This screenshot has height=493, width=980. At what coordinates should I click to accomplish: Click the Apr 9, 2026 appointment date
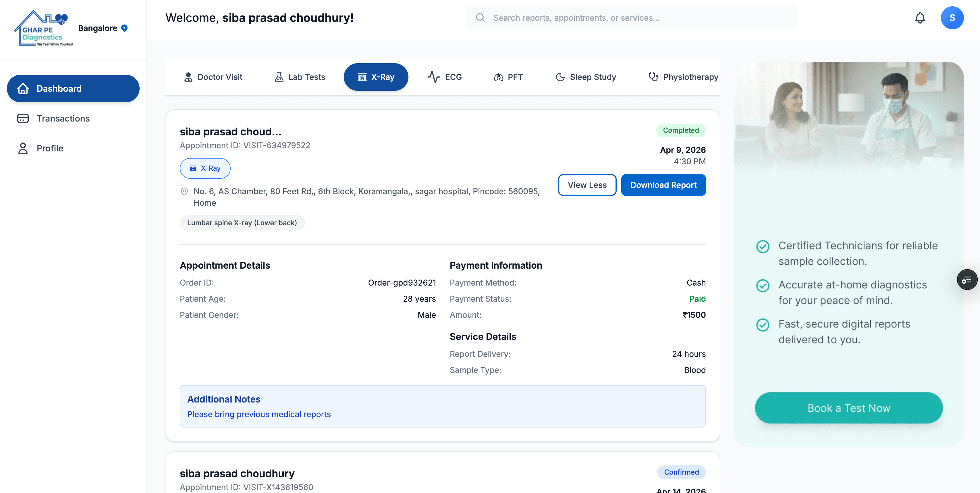click(683, 150)
